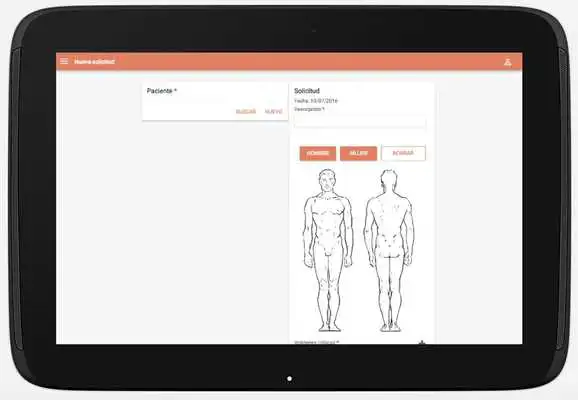Click the Fecha date in Solicitud card
This screenshot has width=578, height=400.
point(316,101)
